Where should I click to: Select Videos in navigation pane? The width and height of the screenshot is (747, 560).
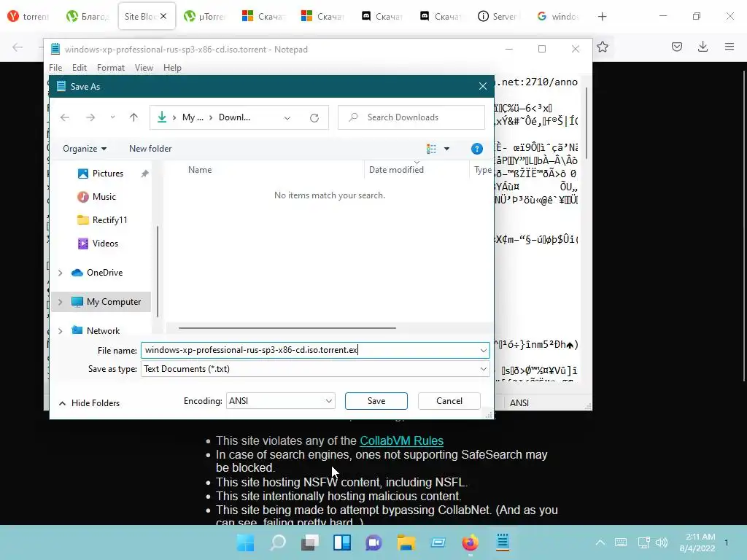click(105, 244)
